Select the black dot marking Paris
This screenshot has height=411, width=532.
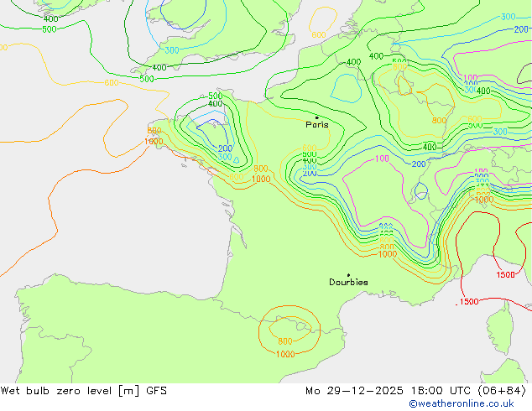tap(317, 117)
